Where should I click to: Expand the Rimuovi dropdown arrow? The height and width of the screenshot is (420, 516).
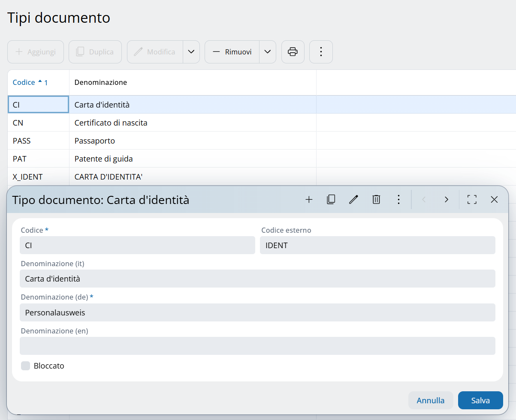(x=267, y=52)
